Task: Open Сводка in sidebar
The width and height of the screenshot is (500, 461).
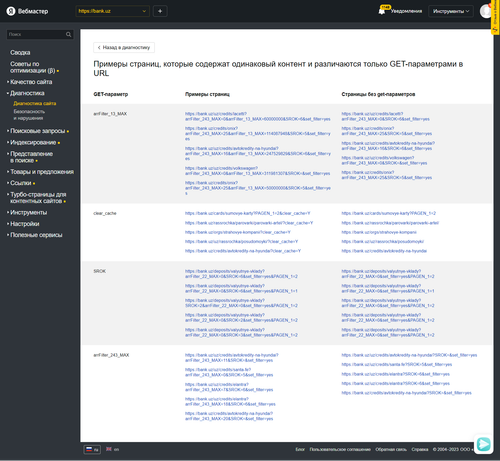Action: pos(20,53)
